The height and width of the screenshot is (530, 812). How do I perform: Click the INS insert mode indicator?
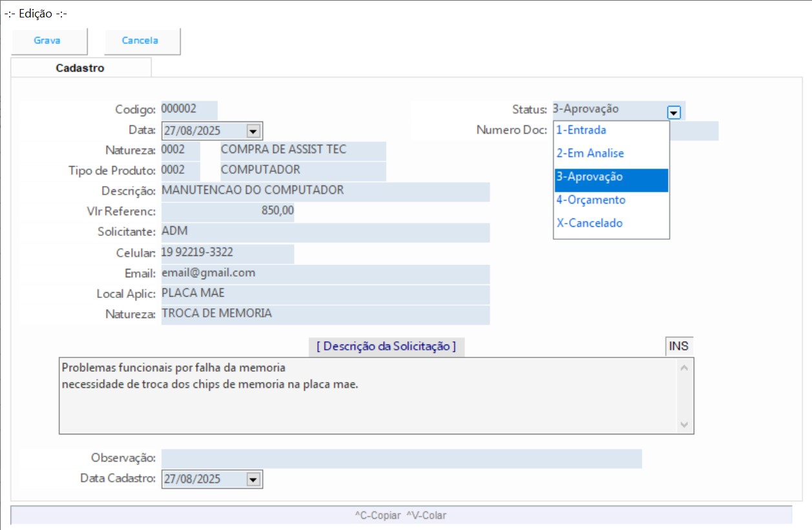(x=678, y=346)
